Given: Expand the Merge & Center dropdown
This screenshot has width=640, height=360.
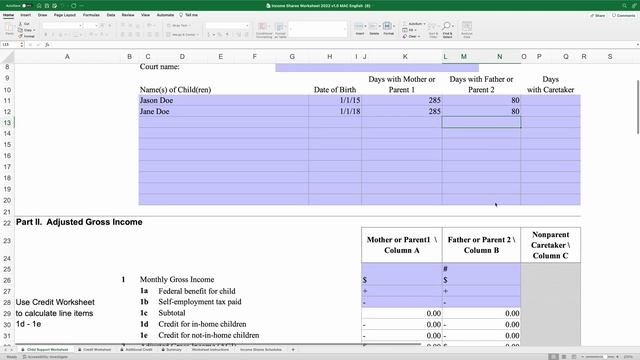Looking at the screenshot, I should (198, 35).
